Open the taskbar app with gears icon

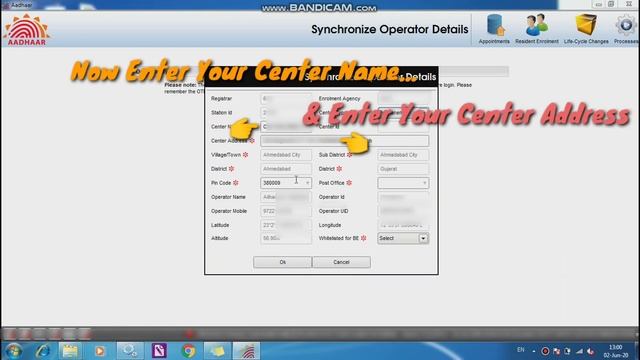pyautogui.click(x=130, y=351)
